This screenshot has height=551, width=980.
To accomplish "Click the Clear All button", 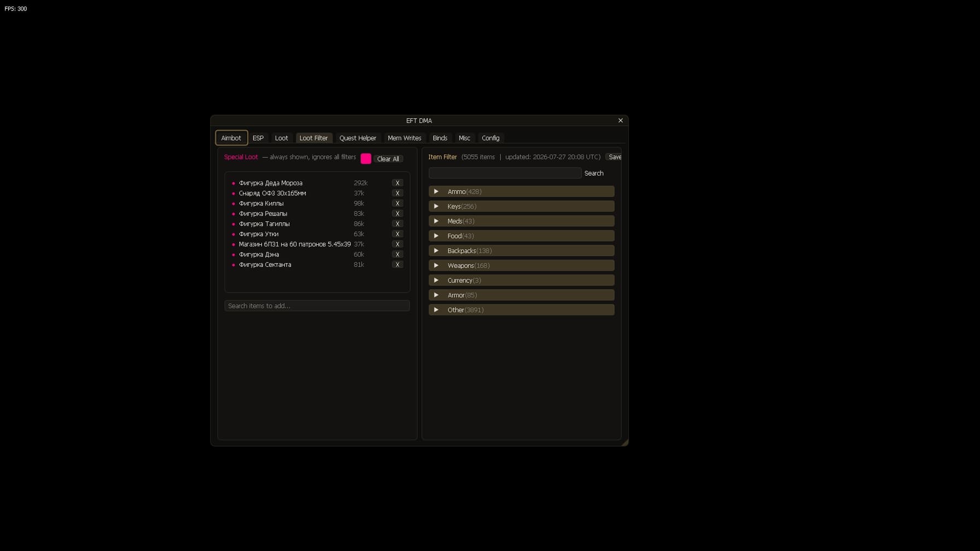I will point(388,159).
